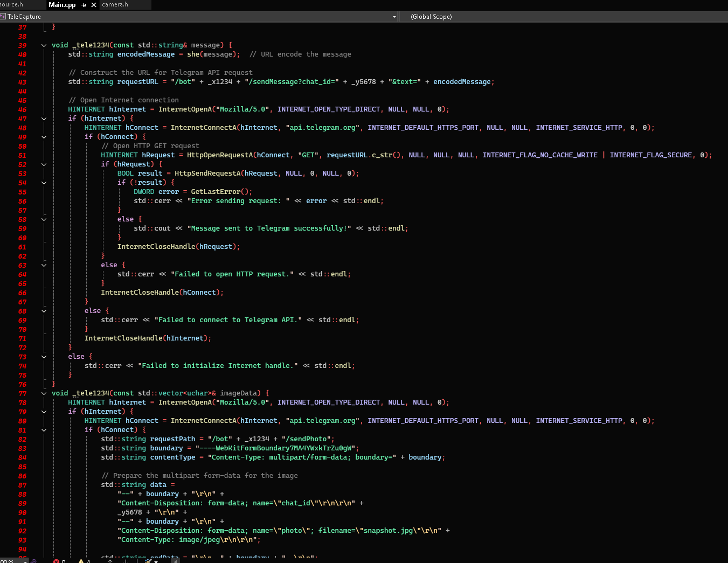
Task: Collapse the if (hInternet) block at line 79
Action: pos(44,412)
